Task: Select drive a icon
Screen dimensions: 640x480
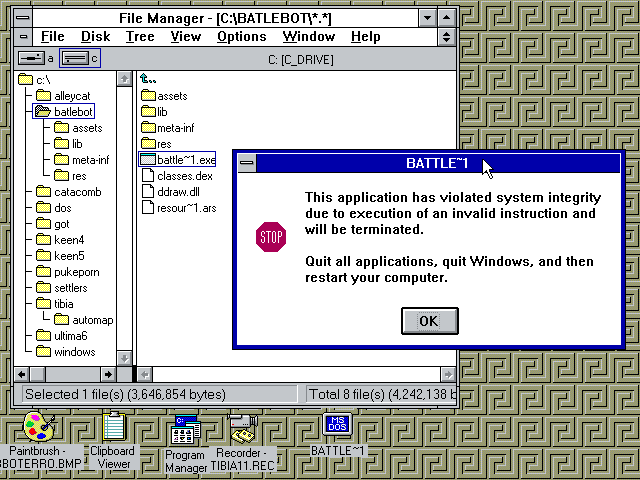Action: coord(30,59)
